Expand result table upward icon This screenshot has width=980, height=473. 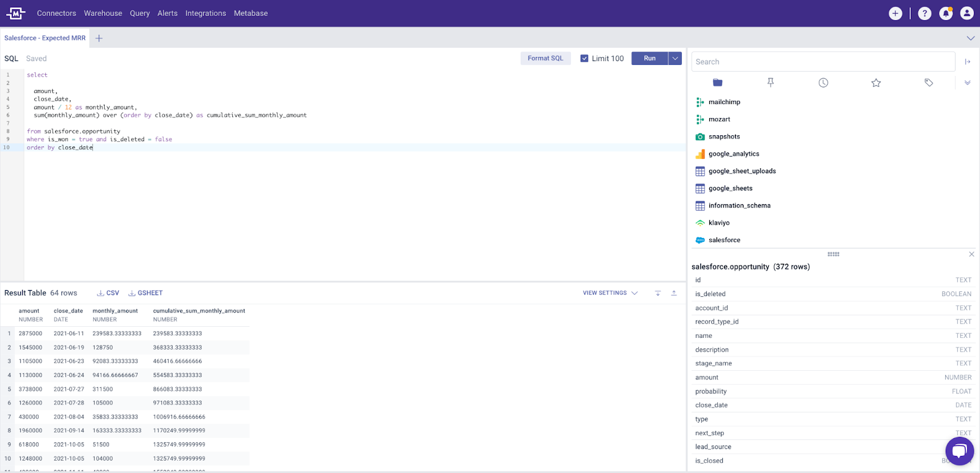674,293
